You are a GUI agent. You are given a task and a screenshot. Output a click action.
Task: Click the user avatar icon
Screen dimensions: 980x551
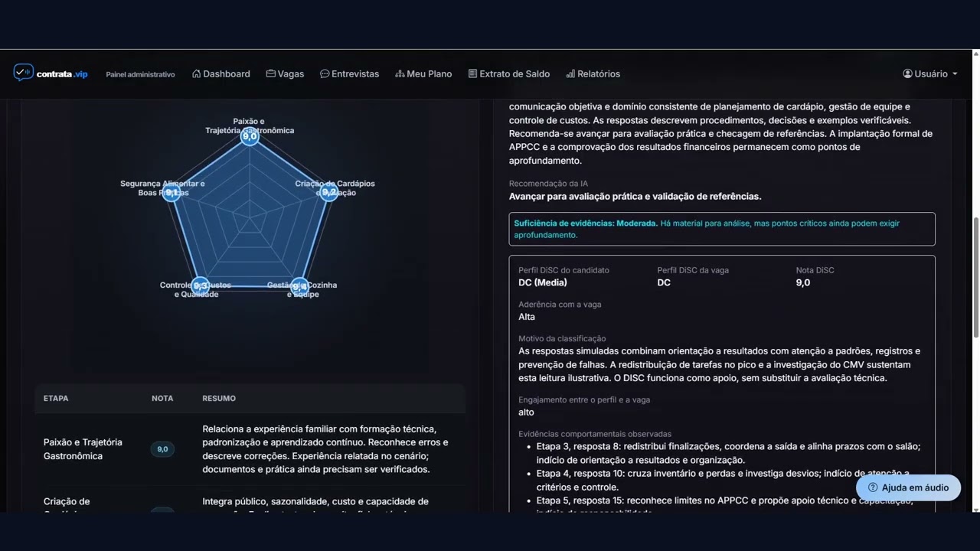[907, 74]
